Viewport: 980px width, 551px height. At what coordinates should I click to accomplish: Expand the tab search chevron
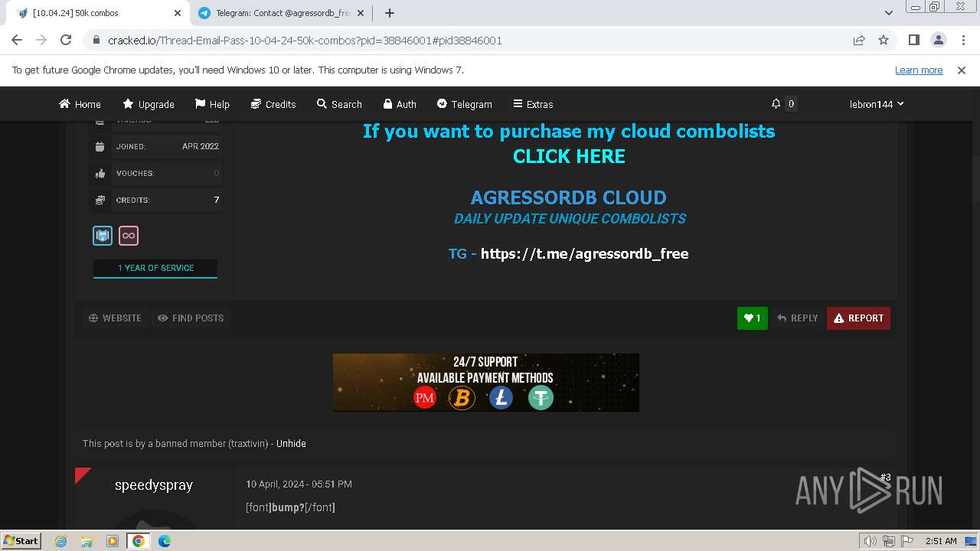888,13
